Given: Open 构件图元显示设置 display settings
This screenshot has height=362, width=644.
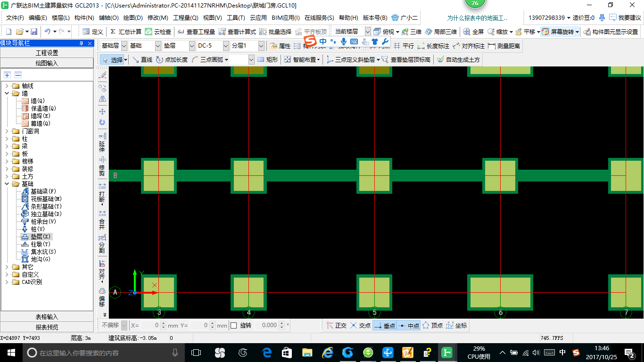Looking at the screenshot, I should click(x=611, y=32).
